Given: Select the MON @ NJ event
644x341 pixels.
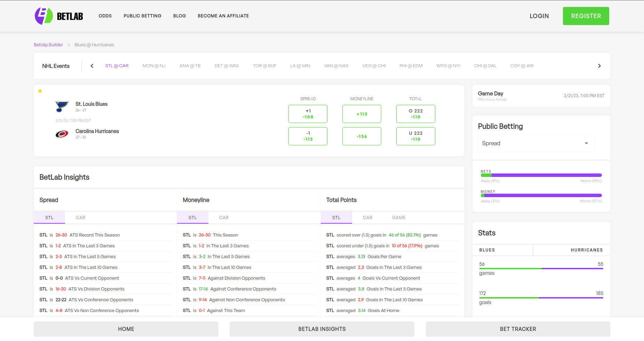Looking at the screenshot, I should [154, 66].
